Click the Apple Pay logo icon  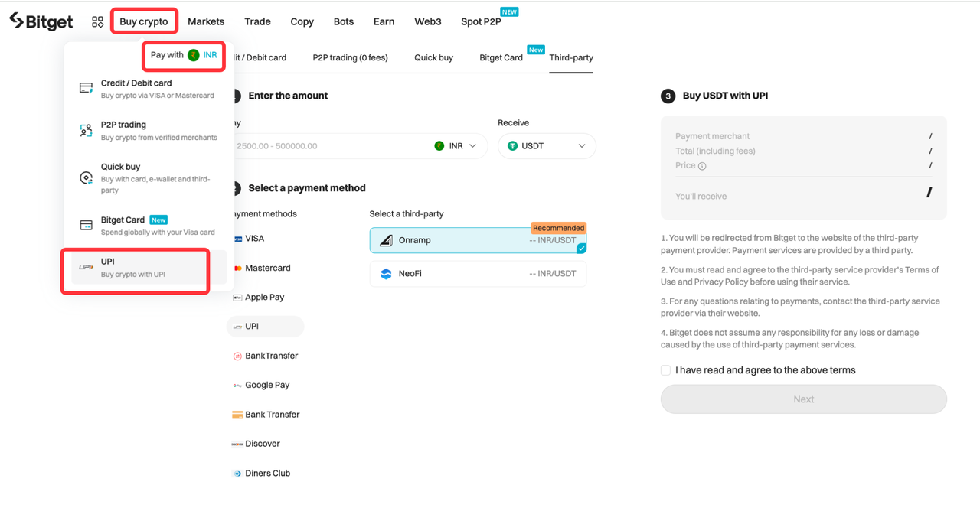point(238,298)
